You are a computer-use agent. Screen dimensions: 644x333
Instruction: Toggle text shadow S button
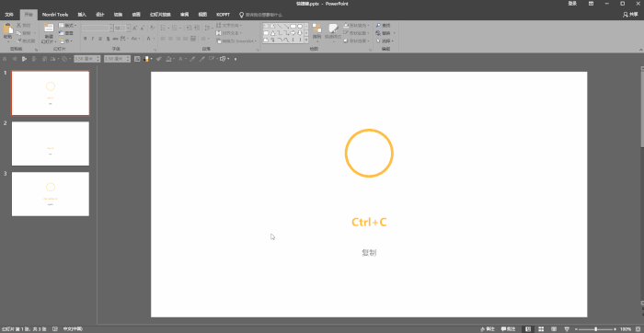tap(108, 39)
